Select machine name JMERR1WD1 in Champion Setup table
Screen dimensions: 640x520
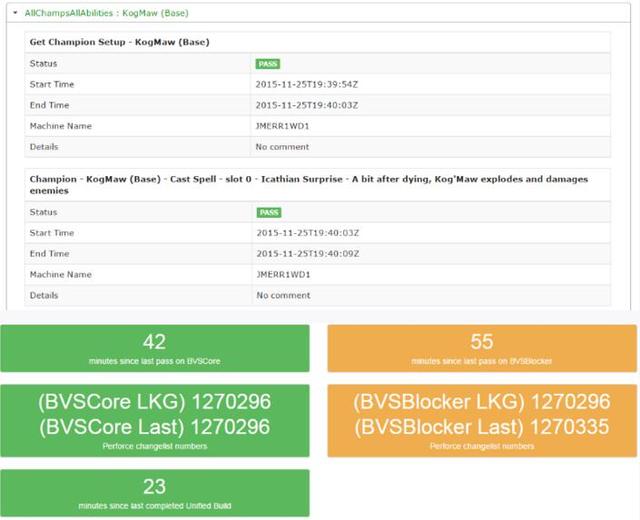pos(282,126)
